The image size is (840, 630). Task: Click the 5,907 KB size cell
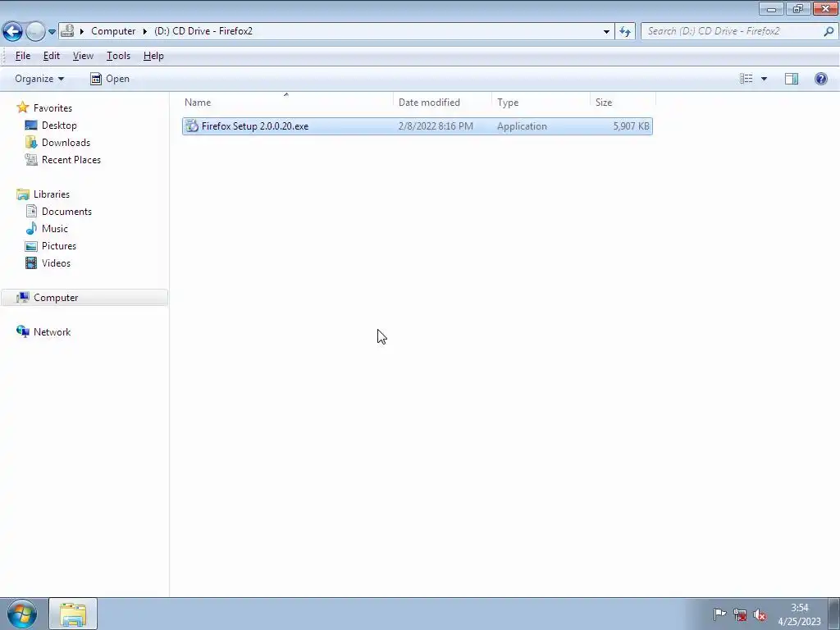tap(631, 126)
